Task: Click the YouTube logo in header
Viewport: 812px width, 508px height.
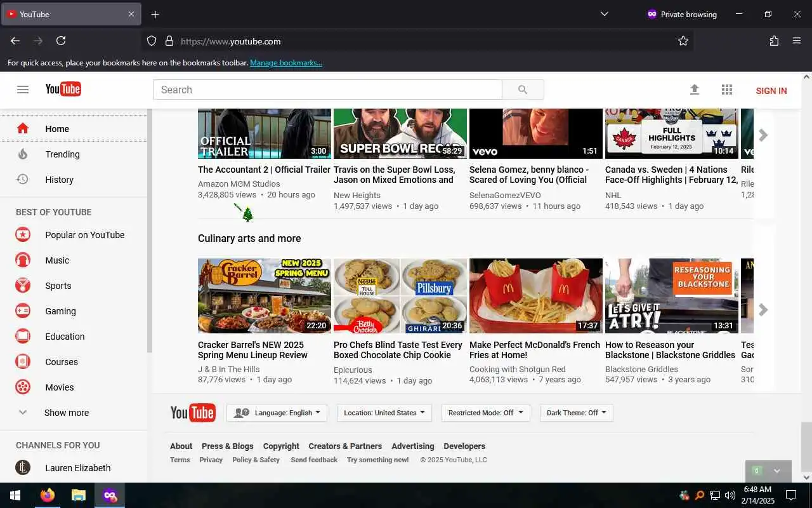Action: click(x=63, y=90)
